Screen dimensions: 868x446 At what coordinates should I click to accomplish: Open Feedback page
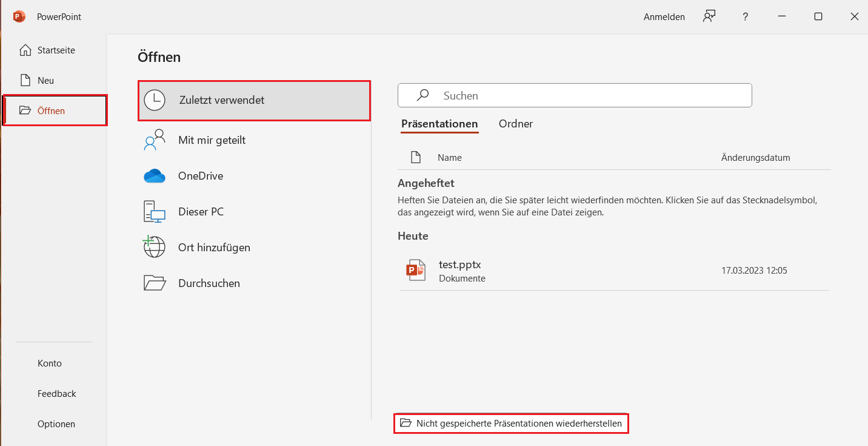click(57, 393)
